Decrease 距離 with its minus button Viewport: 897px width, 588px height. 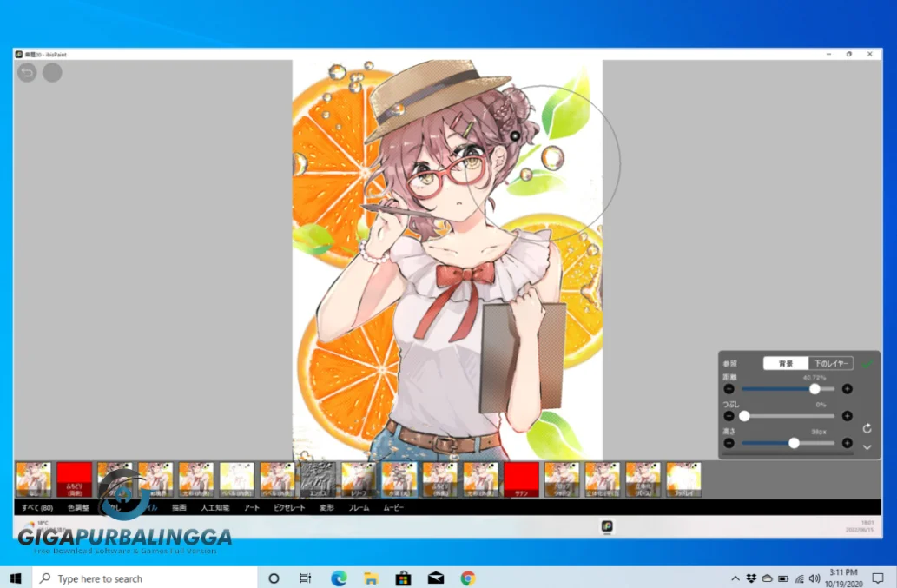pyautogui.click(x=729, y=389)
